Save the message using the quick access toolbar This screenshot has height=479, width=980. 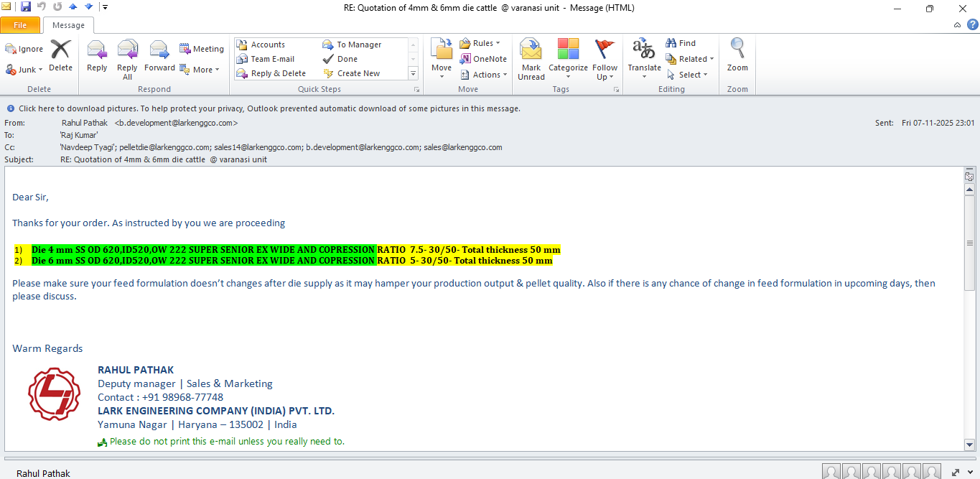click(x=26, y=7)
